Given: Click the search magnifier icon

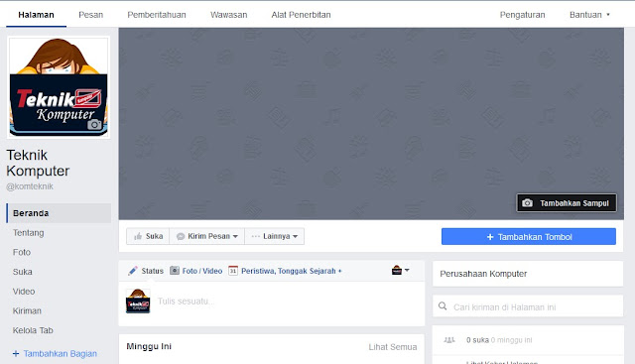Looking at the screenshot, I should click(443, 306).
